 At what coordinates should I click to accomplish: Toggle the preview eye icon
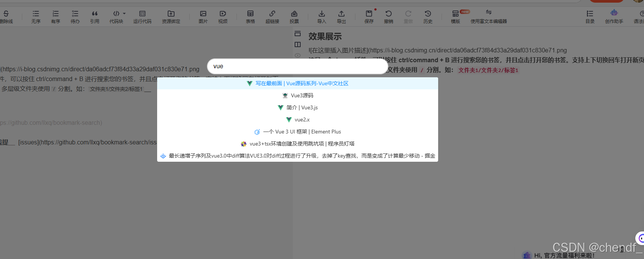coord(298,55)
